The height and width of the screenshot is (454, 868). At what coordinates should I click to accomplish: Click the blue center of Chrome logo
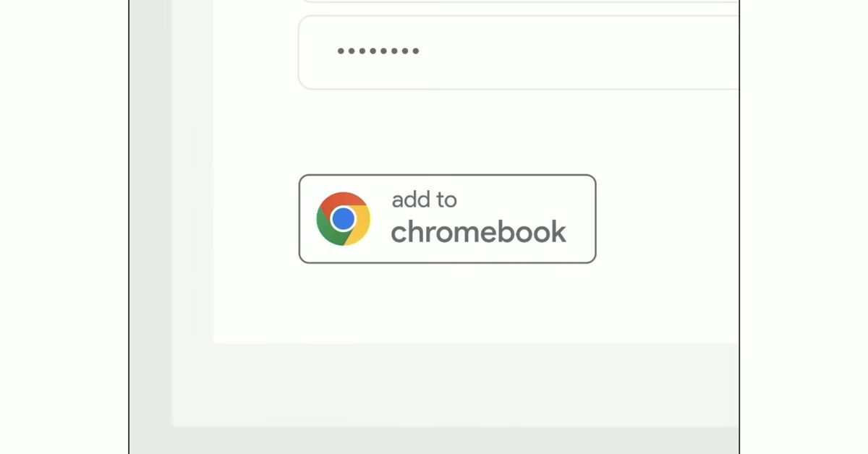click(x=343, y=218)
